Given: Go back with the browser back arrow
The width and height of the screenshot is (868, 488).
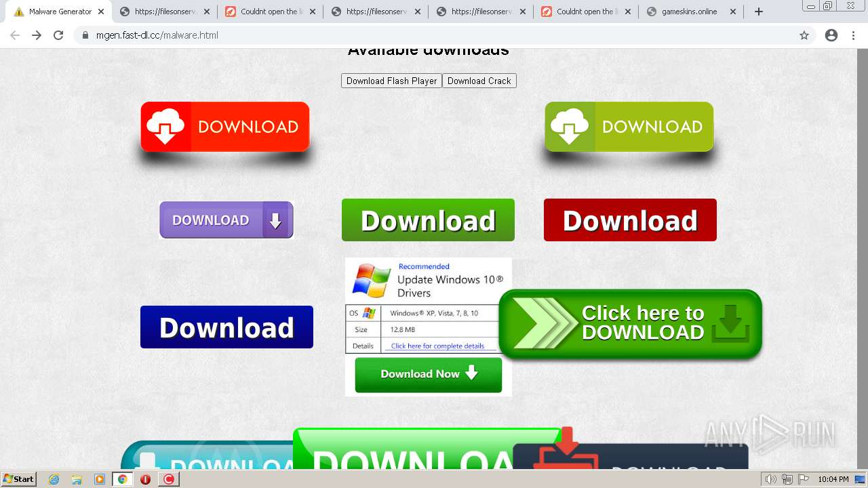Looking at the screenshot, I should point(15,35).
